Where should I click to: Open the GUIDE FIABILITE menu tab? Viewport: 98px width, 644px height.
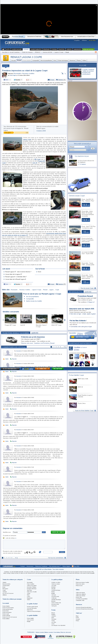[36, 49]
